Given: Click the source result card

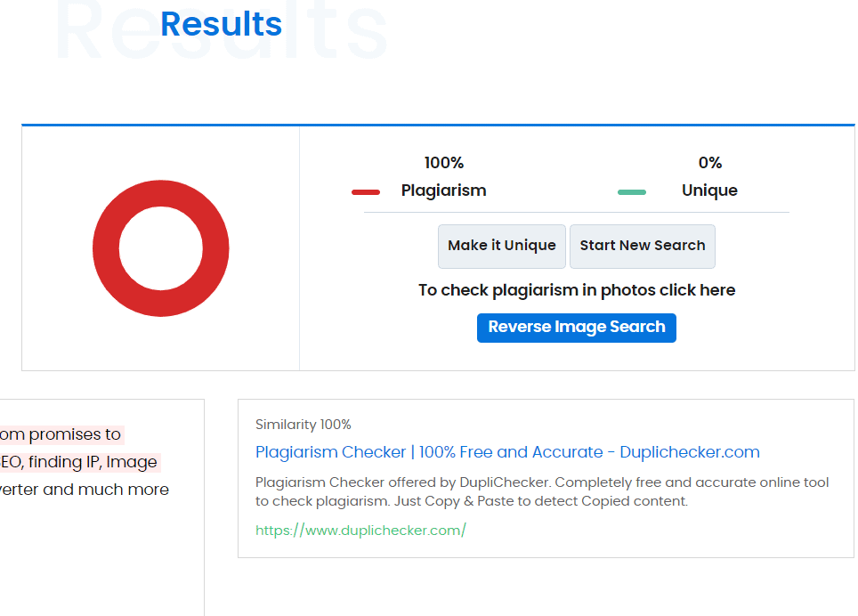Looking at the screenshot, I should point(545,477).
